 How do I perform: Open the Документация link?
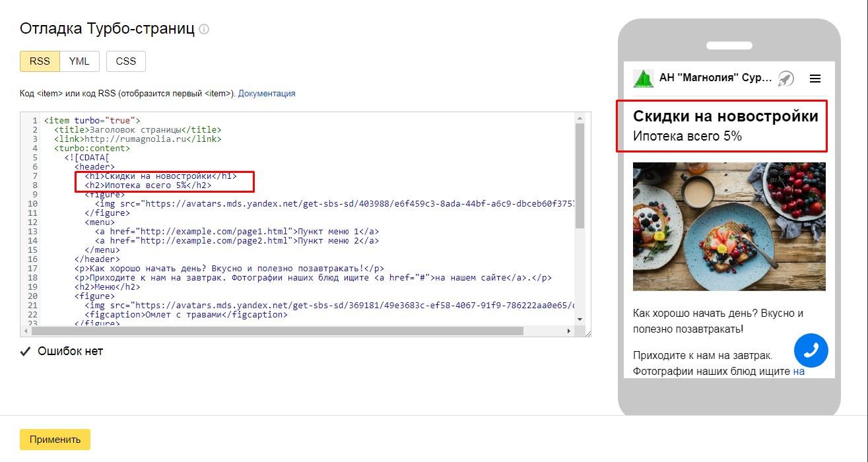point(267,94)
